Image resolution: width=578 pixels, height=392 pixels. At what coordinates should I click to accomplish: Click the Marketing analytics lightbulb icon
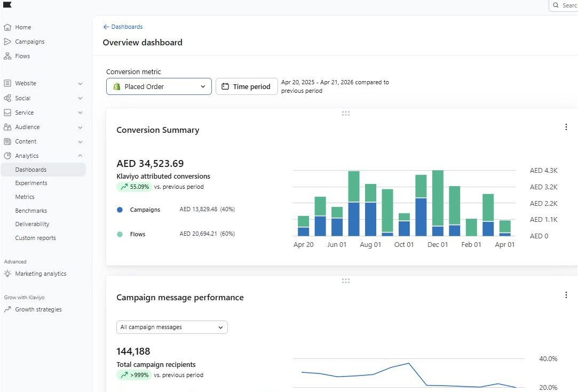pos(7,274)
